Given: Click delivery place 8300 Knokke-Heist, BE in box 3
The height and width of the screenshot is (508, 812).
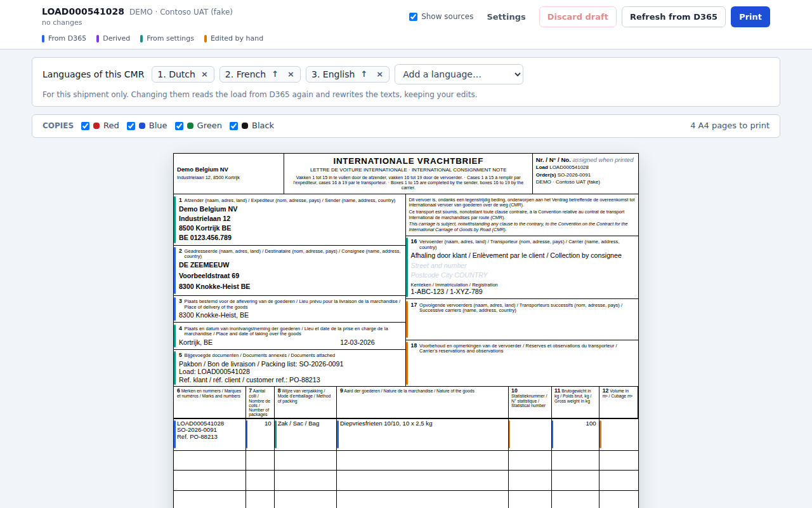Looking at the screenshot, I should [x=214, y=315].
